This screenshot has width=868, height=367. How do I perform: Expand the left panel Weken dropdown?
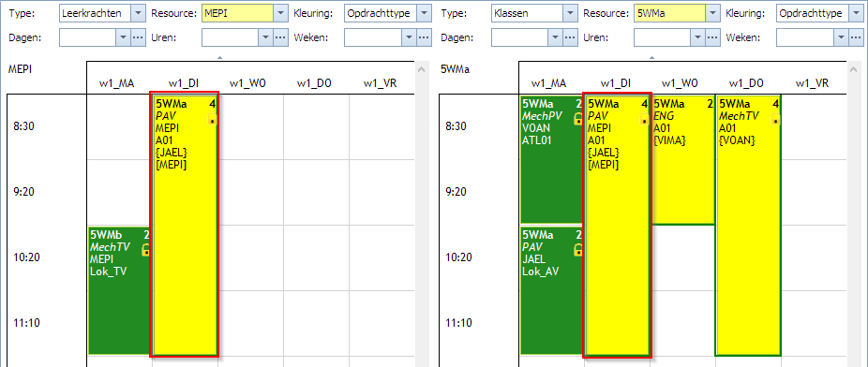pos(409,37)
